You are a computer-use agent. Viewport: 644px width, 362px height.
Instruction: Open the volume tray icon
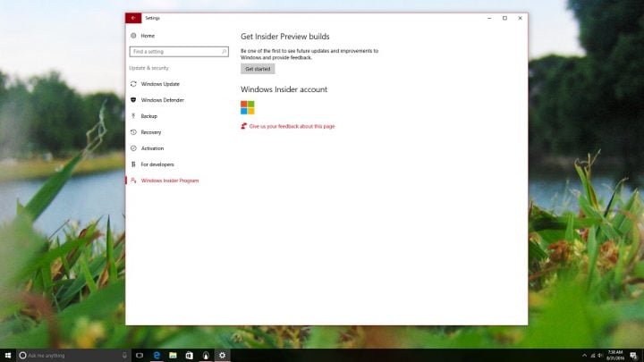[x=600, y=356]
